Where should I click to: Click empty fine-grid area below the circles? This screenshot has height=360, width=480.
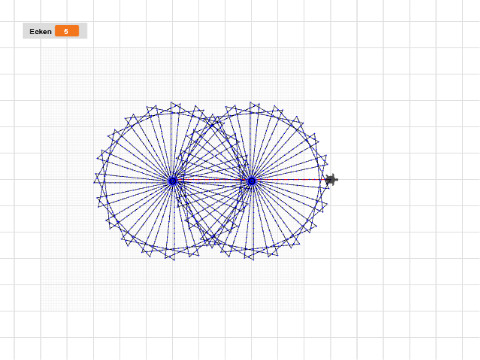pyautogui.click(x=172, y=287)
